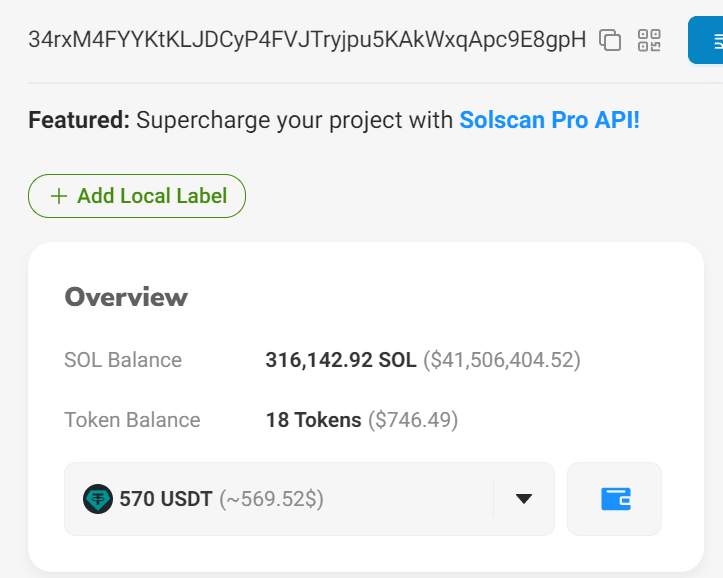
Task: Click the Tether USDT token logo
Action: click(x=98, y=498)
